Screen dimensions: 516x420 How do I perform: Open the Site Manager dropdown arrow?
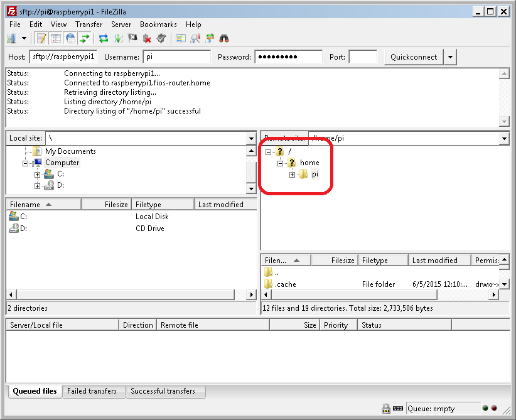(24, 38)
